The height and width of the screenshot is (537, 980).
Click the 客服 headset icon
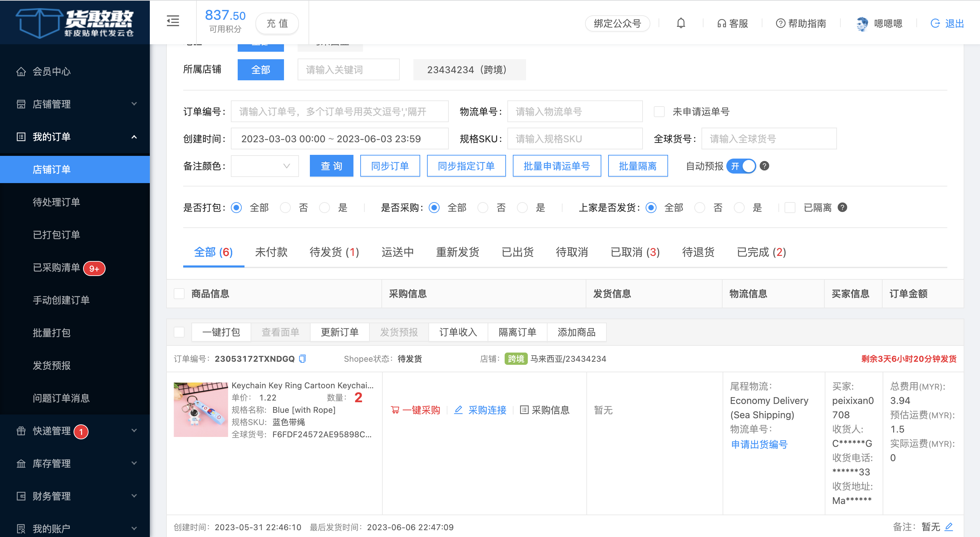coord(721,23)
